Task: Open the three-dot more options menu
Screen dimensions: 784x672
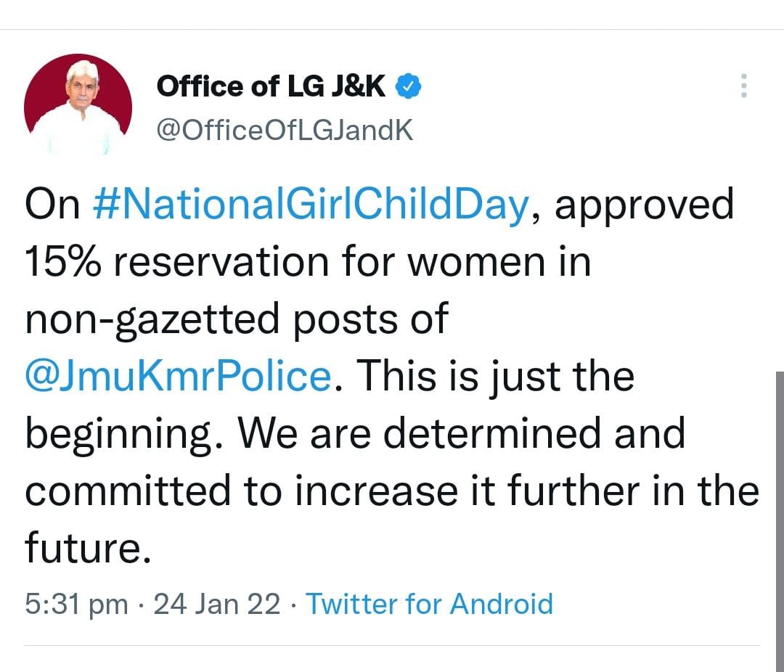Action: (743, 86)
